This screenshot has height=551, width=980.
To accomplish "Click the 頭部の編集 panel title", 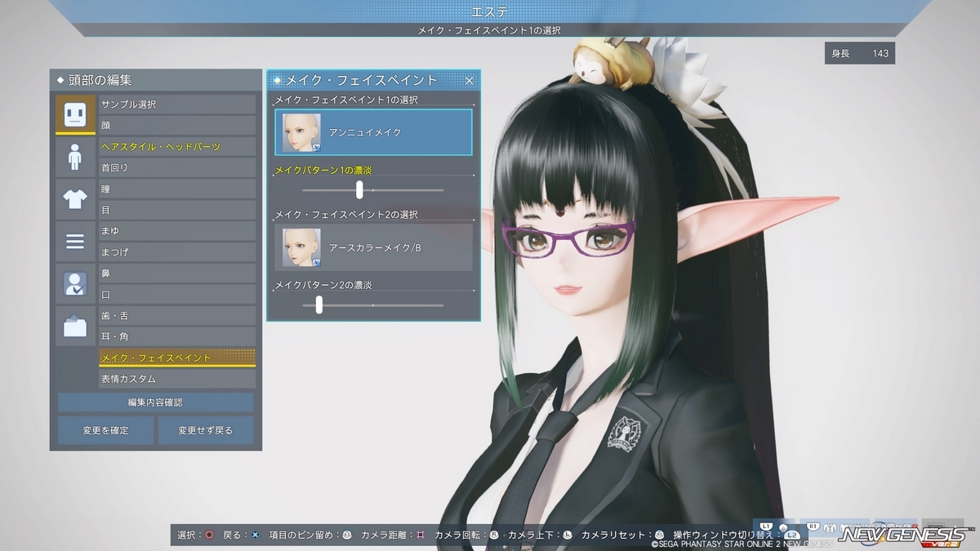I will 100,80.
